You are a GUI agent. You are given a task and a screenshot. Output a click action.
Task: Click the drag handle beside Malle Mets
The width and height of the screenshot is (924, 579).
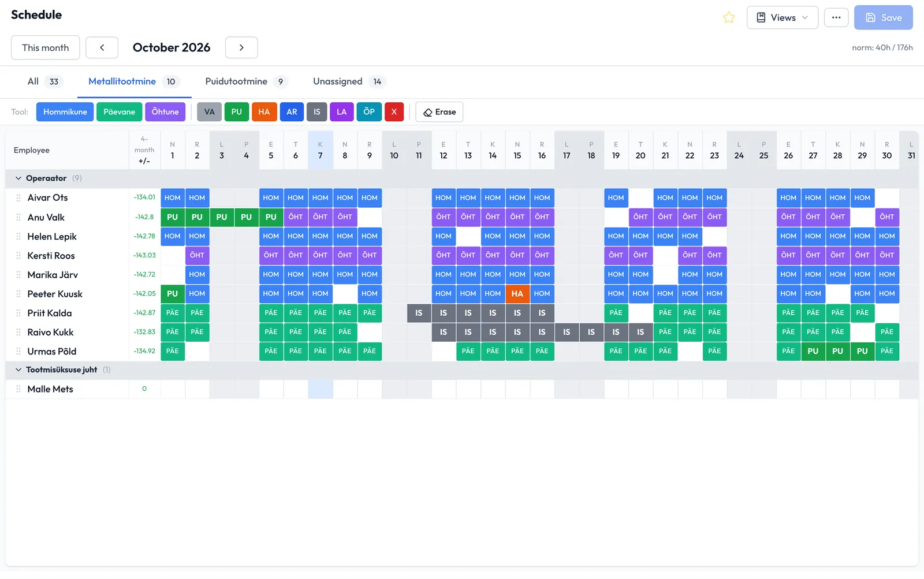point(18,389)
